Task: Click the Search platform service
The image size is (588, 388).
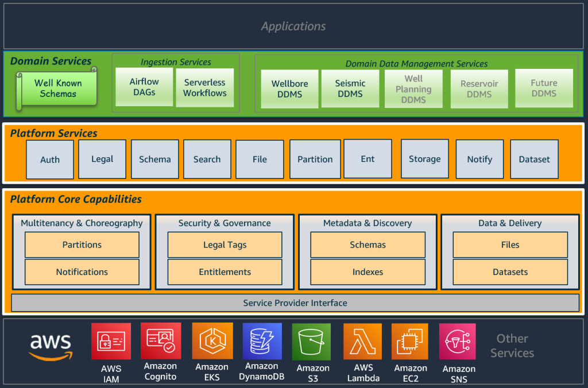Action: point(207,159)
